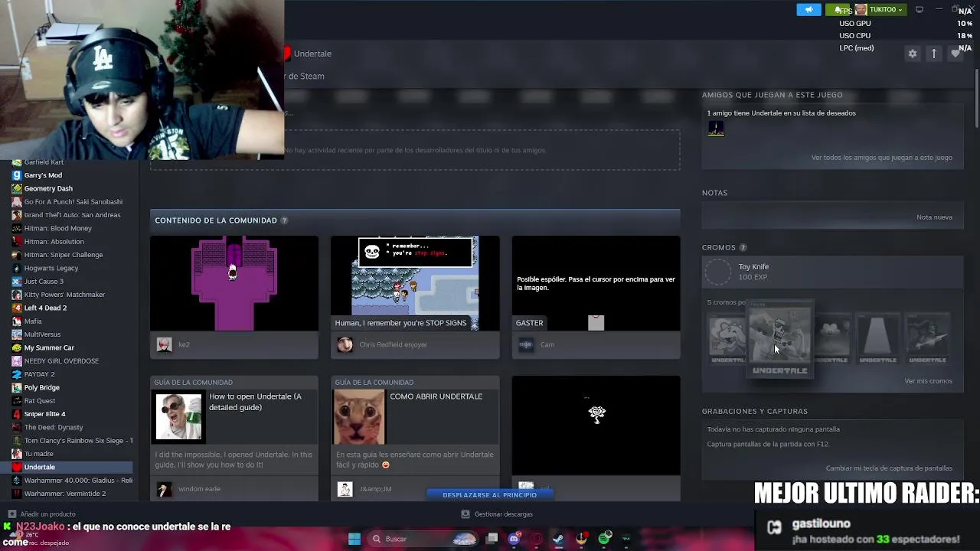Image resolution: width=980 pixels, height=551 pixels.
Task: Select the last Undertale trading card
Action: pos(927,338)
